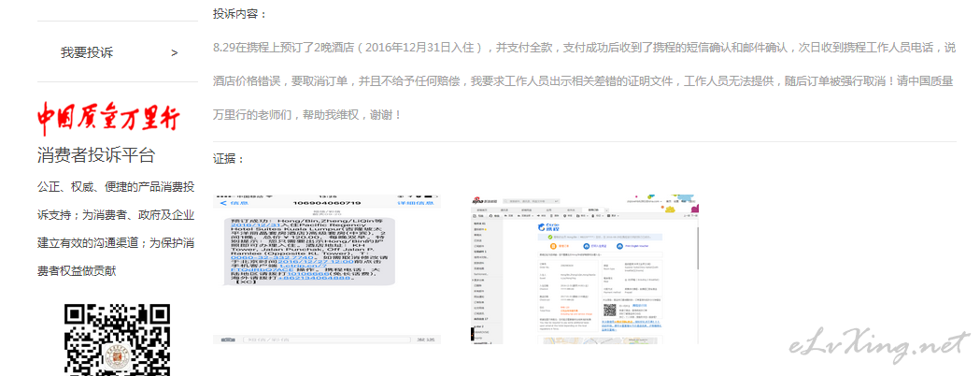Click the line 万里行的老师们，帮助我维权，谢谢！
The height and width of the screenshot is (376, 980).
tap(307, 115)
